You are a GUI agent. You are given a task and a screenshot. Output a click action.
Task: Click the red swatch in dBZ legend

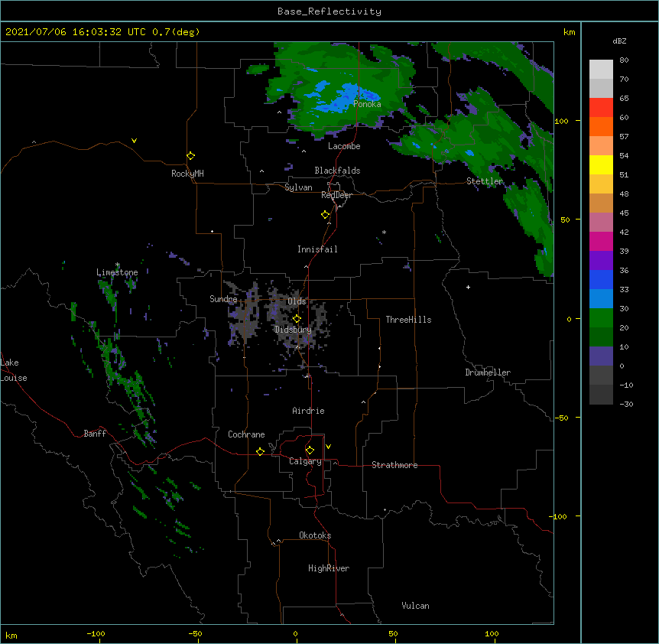tap(601, 108)
